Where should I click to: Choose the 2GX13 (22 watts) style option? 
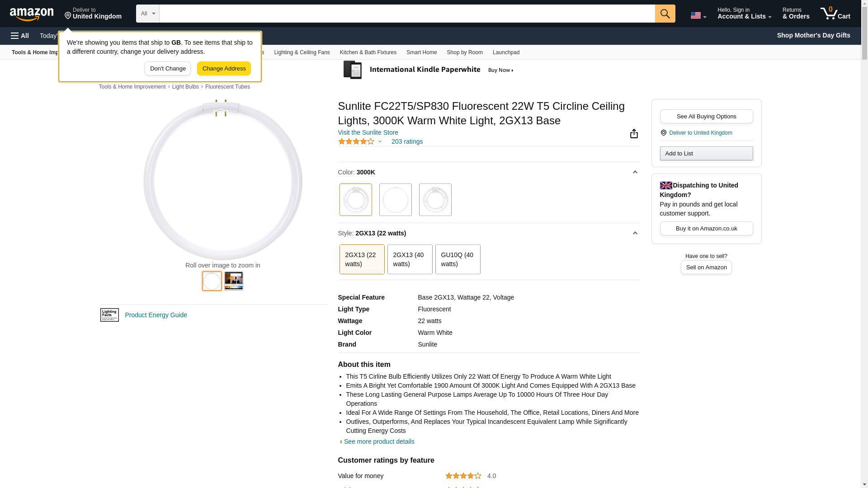(362, 259)
